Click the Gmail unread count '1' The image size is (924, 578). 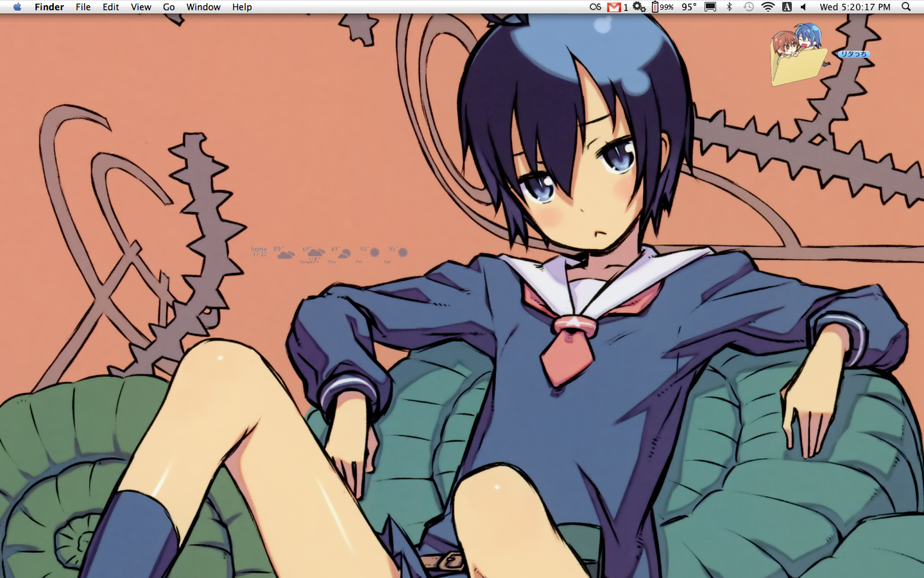pyautogui.click(x=626, y=8)
